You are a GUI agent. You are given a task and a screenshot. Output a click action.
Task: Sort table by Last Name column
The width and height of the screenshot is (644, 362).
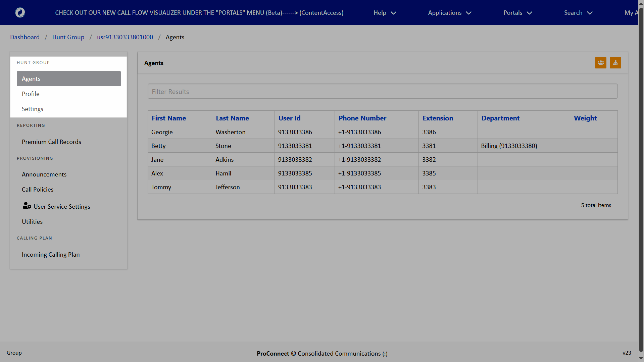[x=232, y=118]
